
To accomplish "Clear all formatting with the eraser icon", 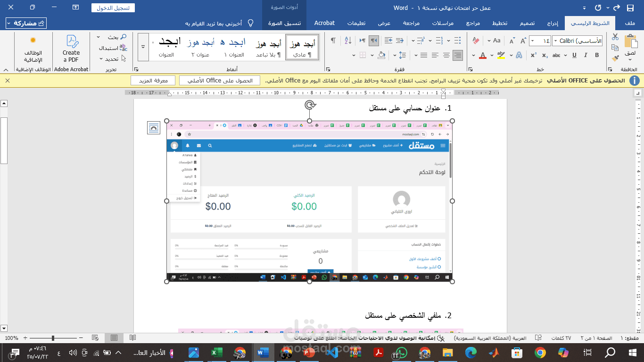I will [x=476, y=41].
